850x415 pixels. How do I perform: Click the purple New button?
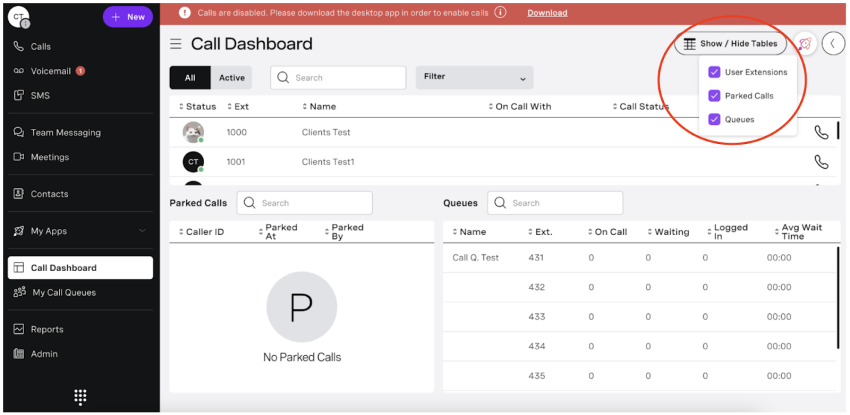(x=128, y=17)
